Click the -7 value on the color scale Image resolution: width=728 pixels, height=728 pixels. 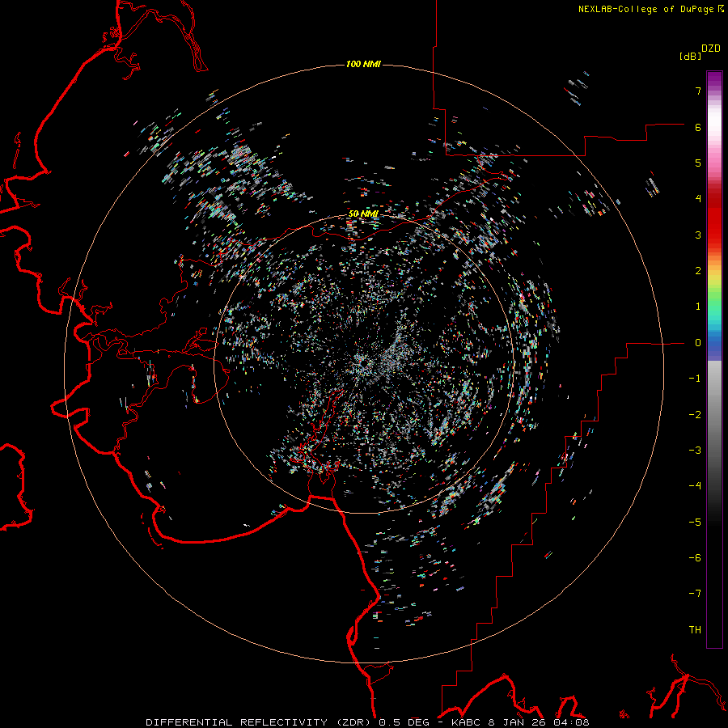pos(695,594)
